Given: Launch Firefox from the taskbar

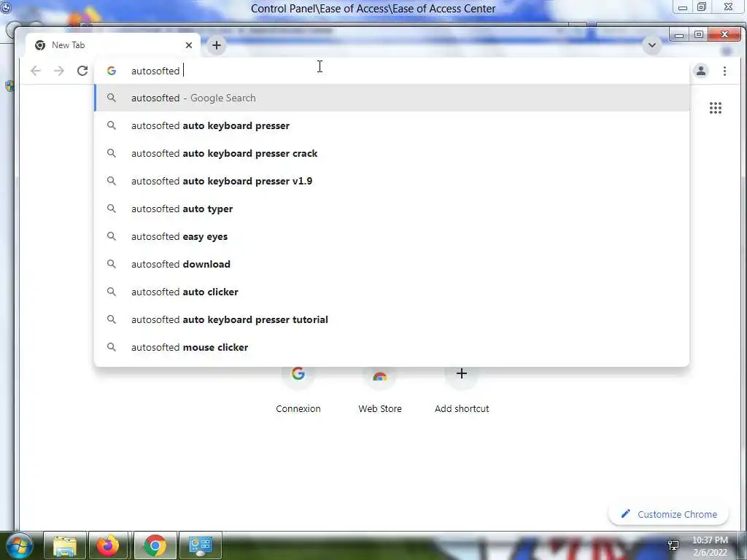Looking at the screenshot, I should (x=108, y=545).
